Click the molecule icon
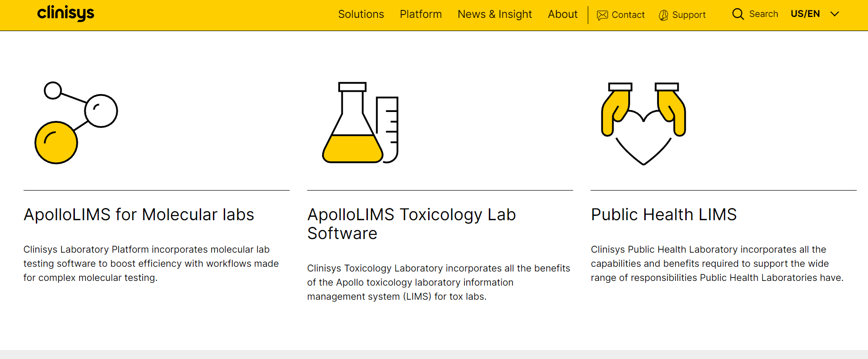 coord(76,123)
